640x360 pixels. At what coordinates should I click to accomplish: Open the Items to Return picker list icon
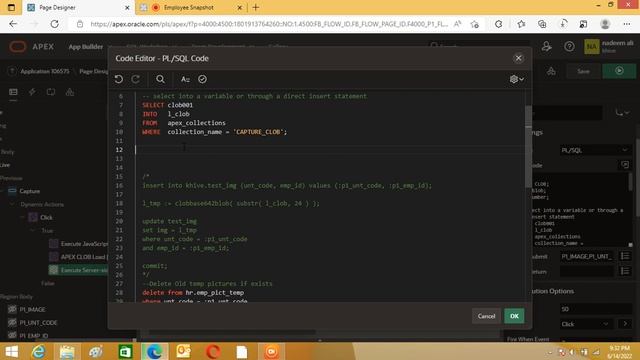(x=625, y=271)
